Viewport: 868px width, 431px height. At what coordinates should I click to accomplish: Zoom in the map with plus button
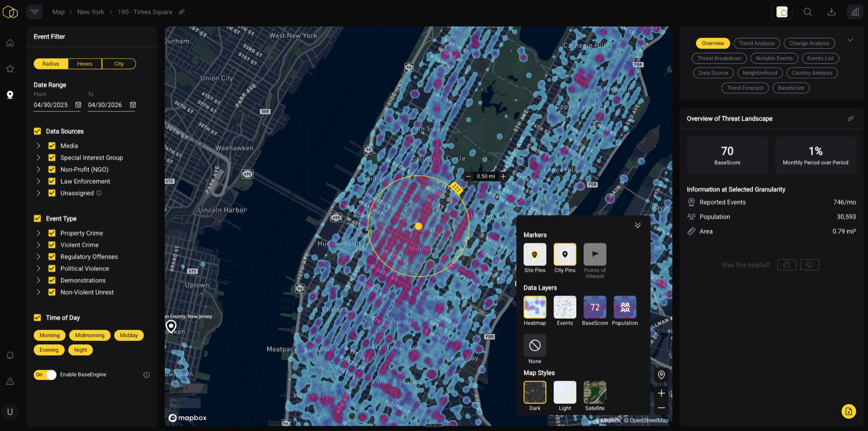(661, 394)
